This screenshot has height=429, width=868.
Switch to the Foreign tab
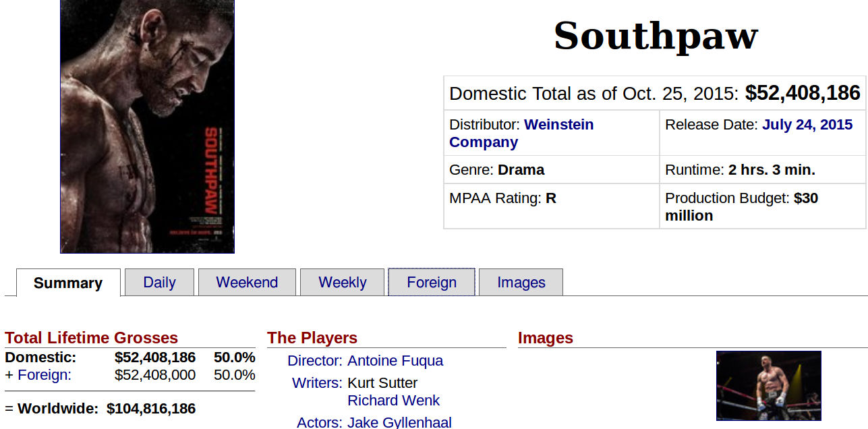[432, 283]
